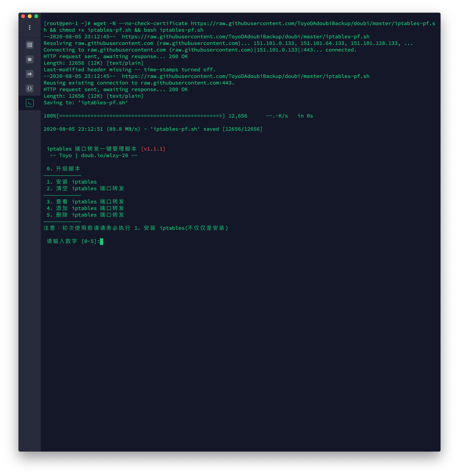Click the line starting 'Connecting to raw.githubusercontent.com'

click(200, 50)
